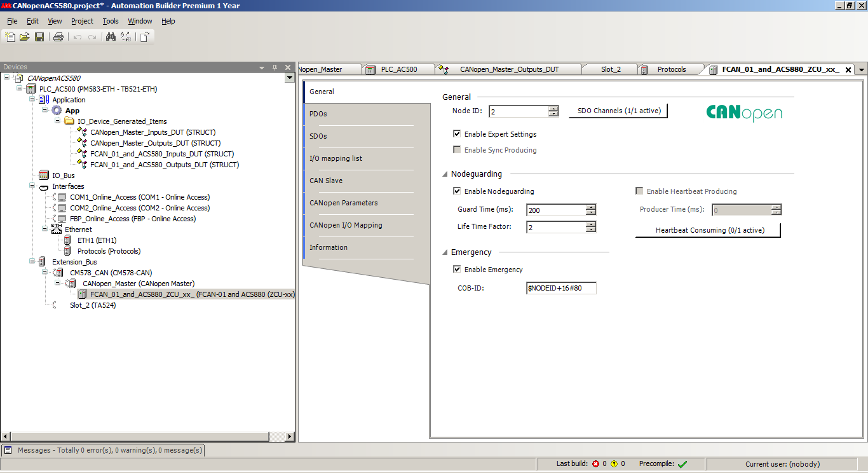Click the New Project toolbar icon
This screenshot has width=868, height=473.
[10, 37]
